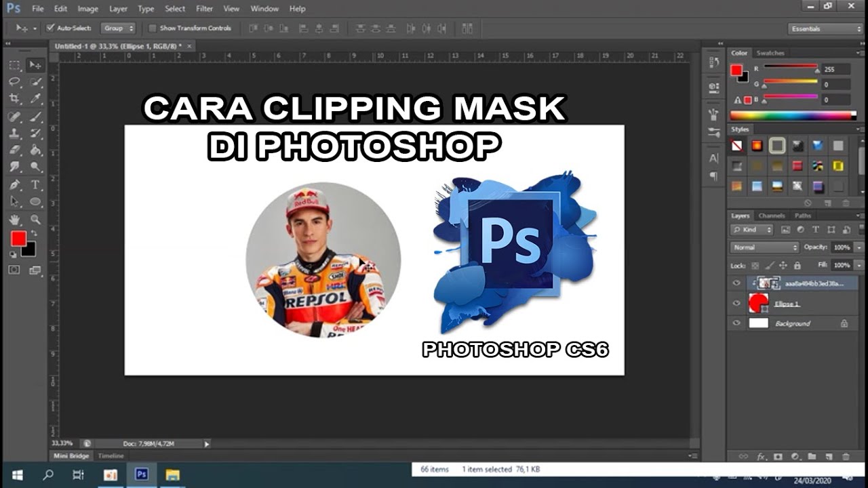Reset default foreground and background colors
The width and height of the screenshot is (868, 488).
(x=12, y=255)
